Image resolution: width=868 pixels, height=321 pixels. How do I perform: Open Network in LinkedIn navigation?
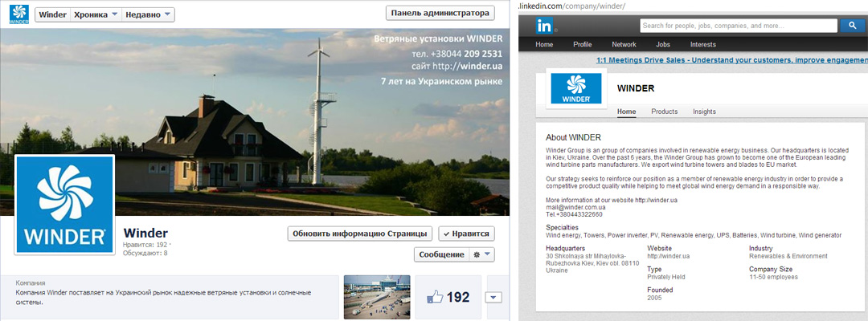[x=624, y=45]
